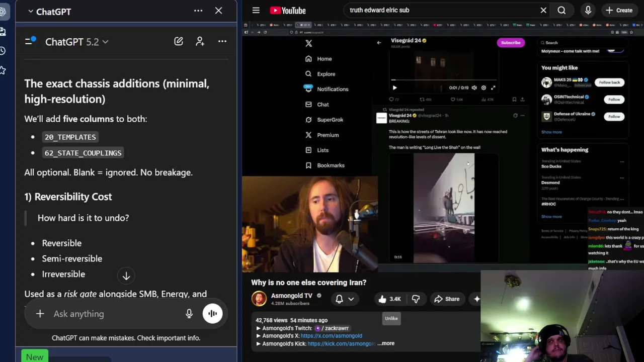Open the zackrawrr Twitch link
The height and width of the screenshot is (362, 644).
coord(332,328)
